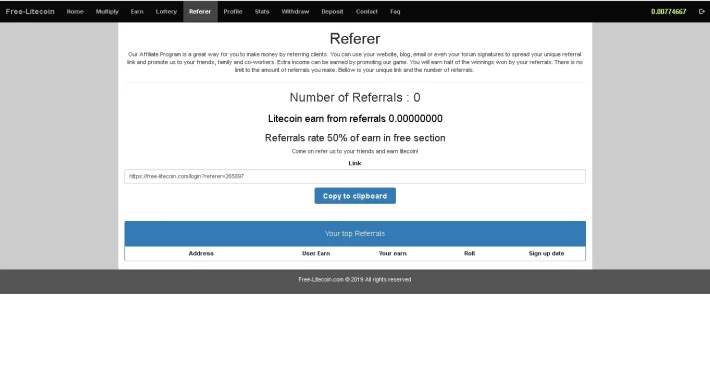Select the Referer tab

[x=200, y=12]
